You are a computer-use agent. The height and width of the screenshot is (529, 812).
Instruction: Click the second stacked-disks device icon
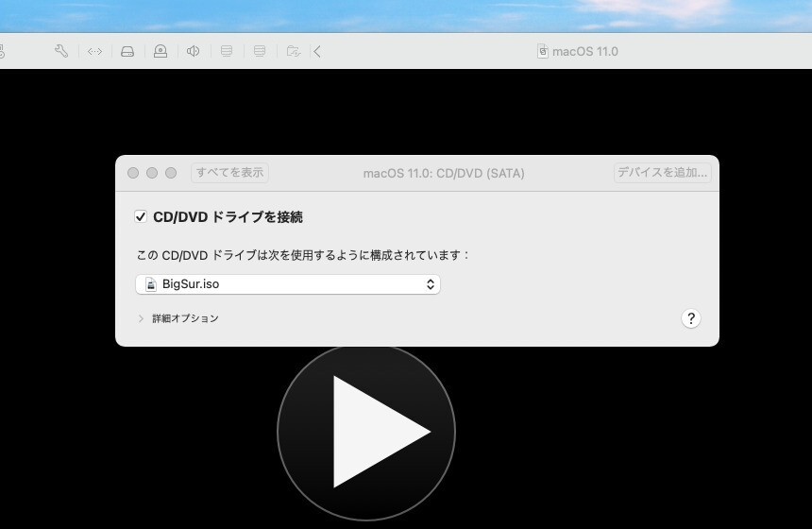[x=260, y=51]
